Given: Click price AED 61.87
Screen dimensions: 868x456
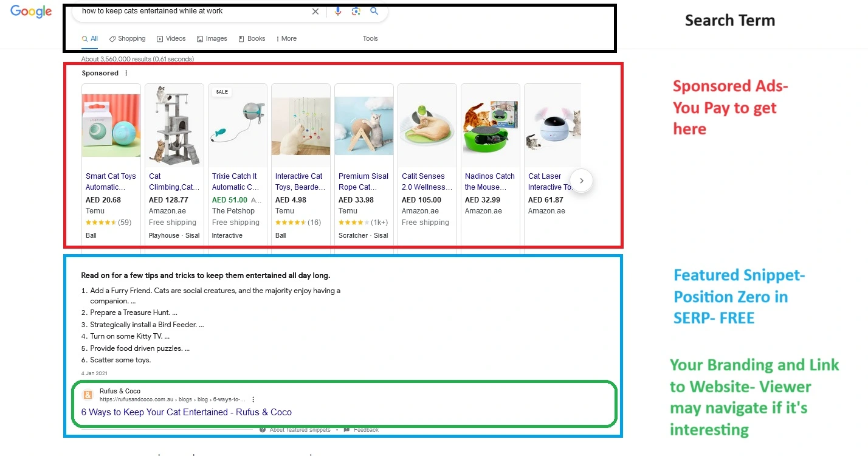Looking at the screenshot, I should (546, 199).
